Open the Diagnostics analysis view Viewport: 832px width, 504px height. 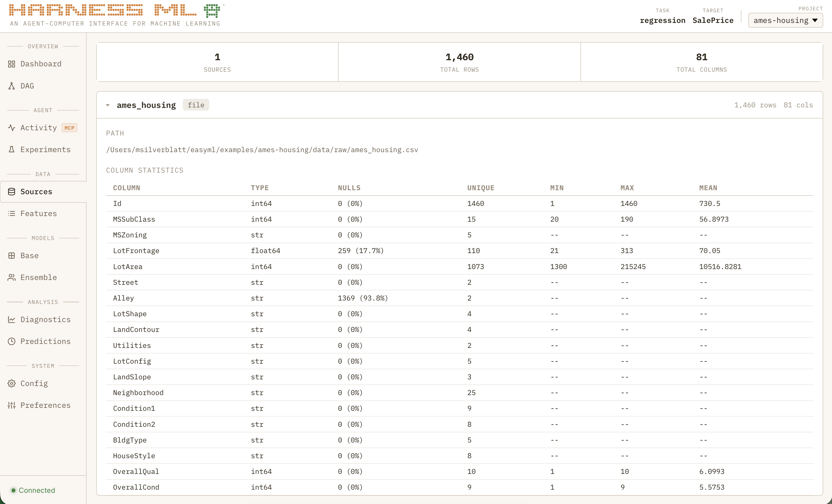tap(45, 319)
